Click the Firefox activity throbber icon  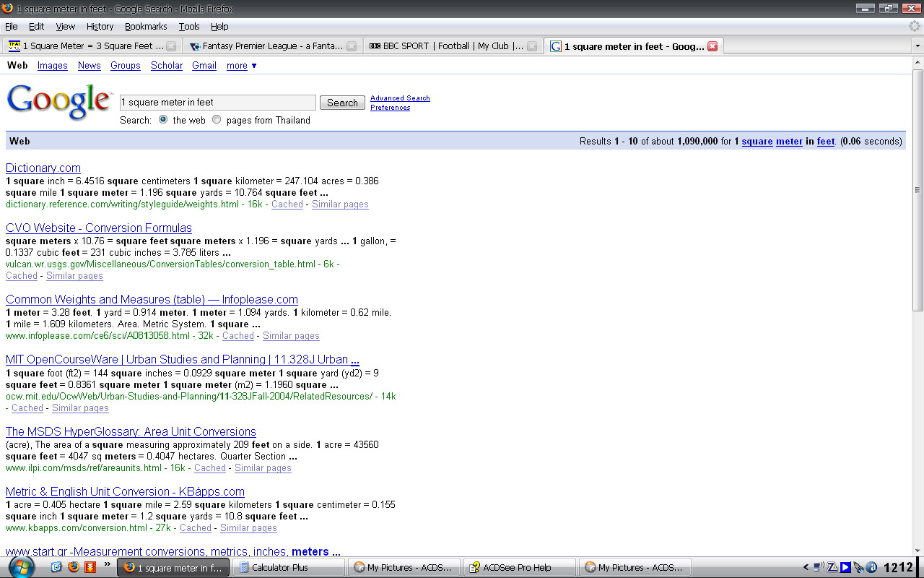[915, 27]
